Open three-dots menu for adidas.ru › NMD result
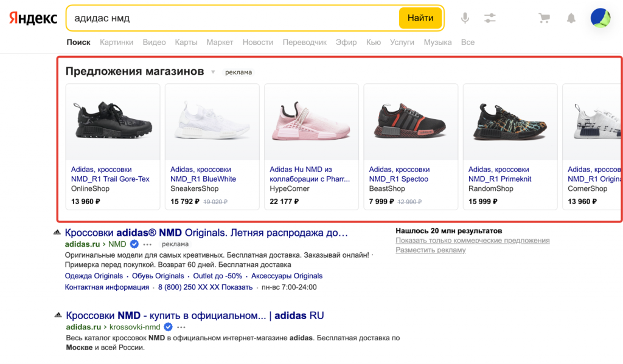 tap(147, 244)
